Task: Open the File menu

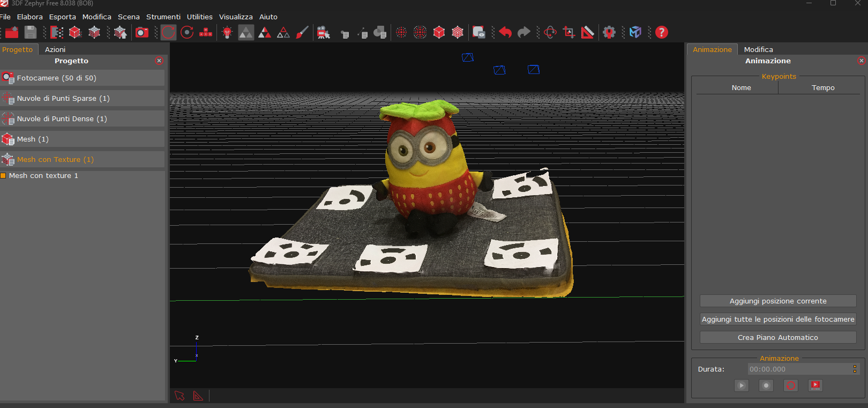Action: click(x=5, y=17)
